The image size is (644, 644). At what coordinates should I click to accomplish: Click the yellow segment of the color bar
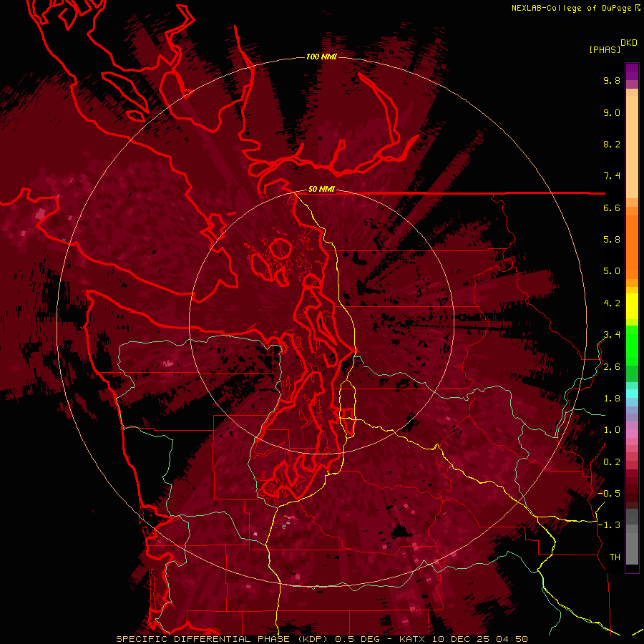[x=632, y=306]
